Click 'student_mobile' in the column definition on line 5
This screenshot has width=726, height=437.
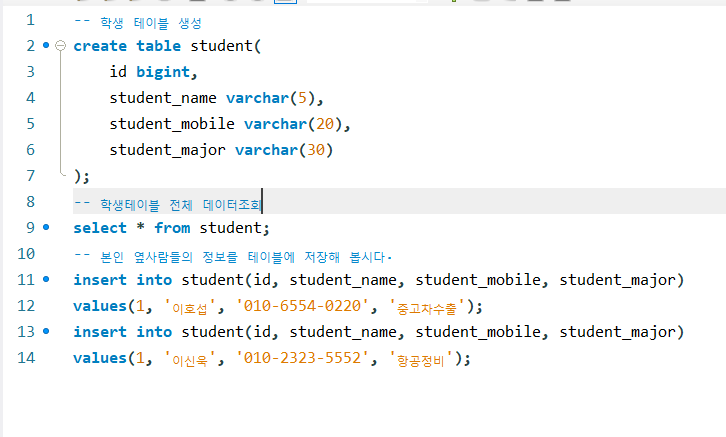[x=172, y=124]
